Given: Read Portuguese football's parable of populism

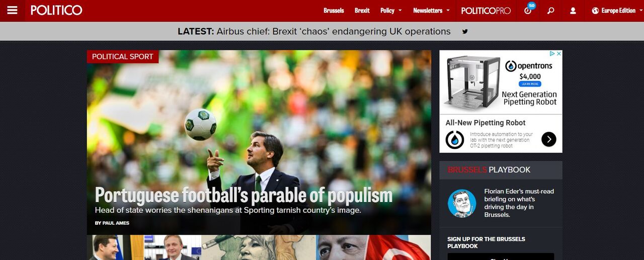Looking at the screenshot, I should click(x=244, y=195).
